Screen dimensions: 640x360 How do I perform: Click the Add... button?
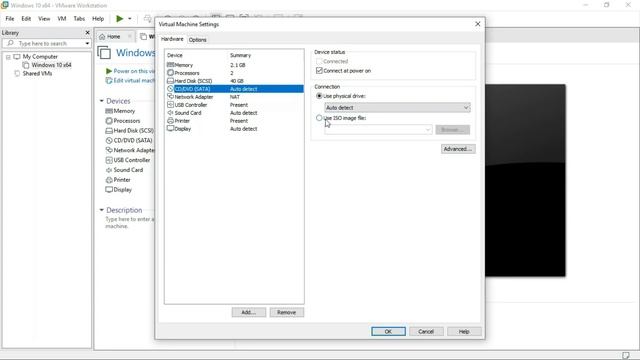(249, 312)
